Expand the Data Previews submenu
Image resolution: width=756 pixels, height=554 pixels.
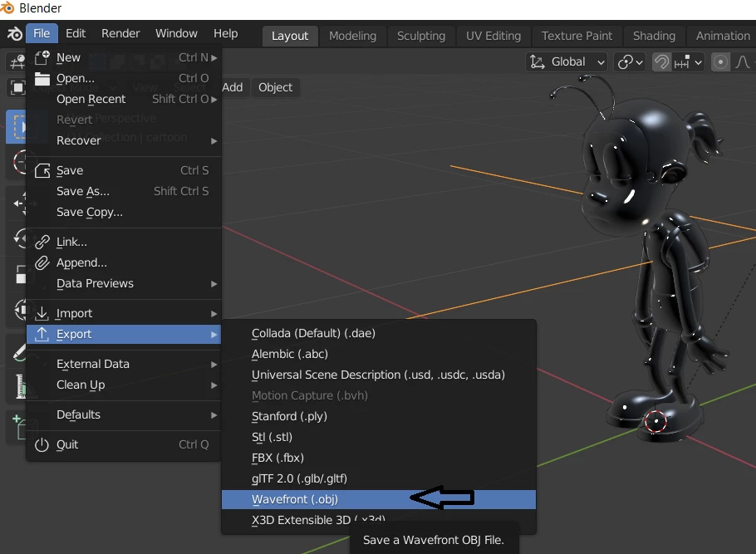[124, 283]
